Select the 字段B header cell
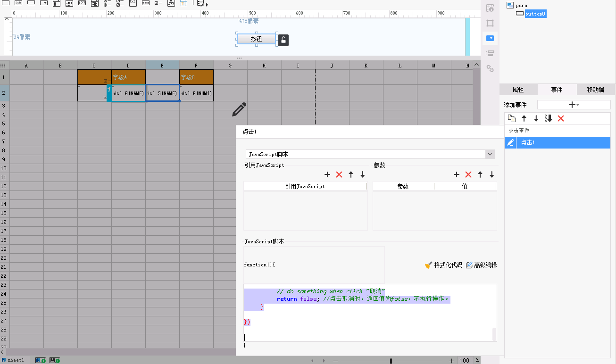Image resolution: width=616 pixels, height=364 pixels. click(x=197, y=77)
